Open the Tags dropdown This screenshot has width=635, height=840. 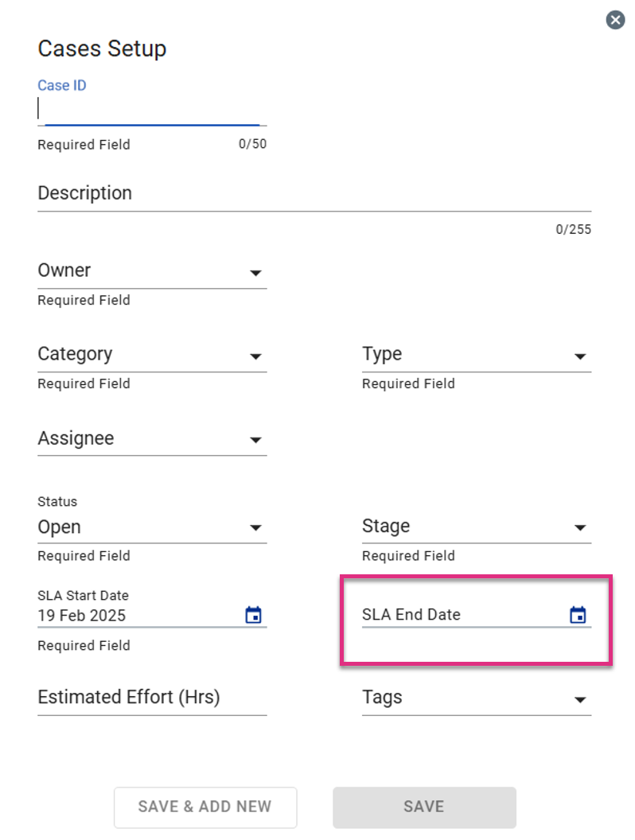477,698
